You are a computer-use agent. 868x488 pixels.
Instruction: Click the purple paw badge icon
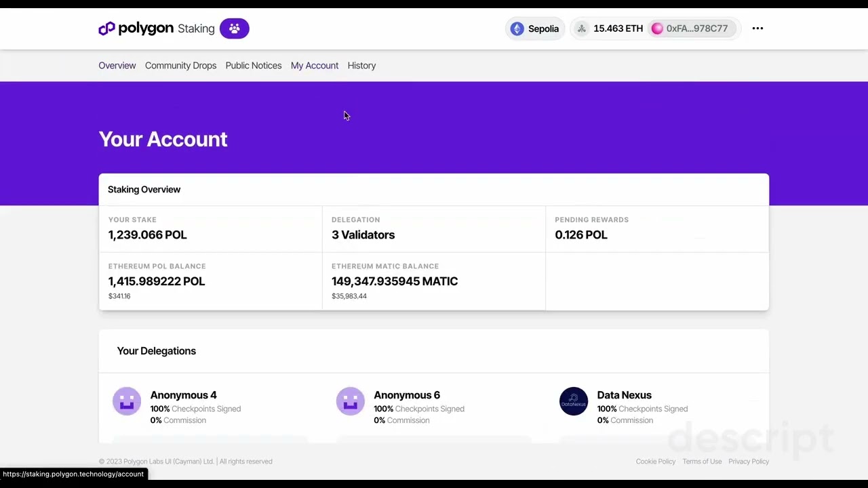coord(235,28)
